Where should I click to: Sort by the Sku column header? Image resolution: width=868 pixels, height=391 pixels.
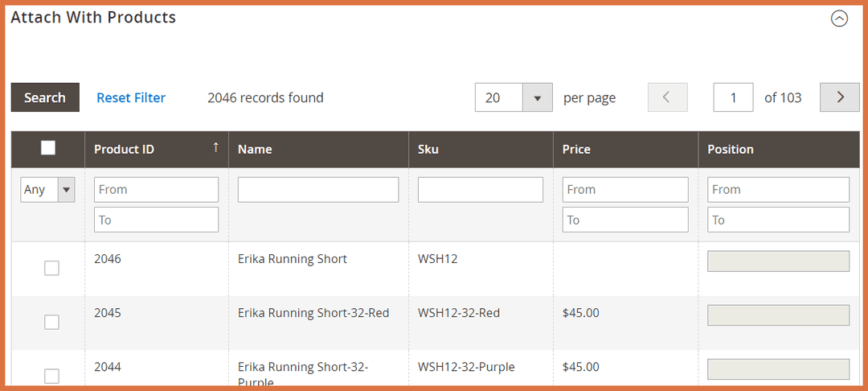[x=428, y=149]
